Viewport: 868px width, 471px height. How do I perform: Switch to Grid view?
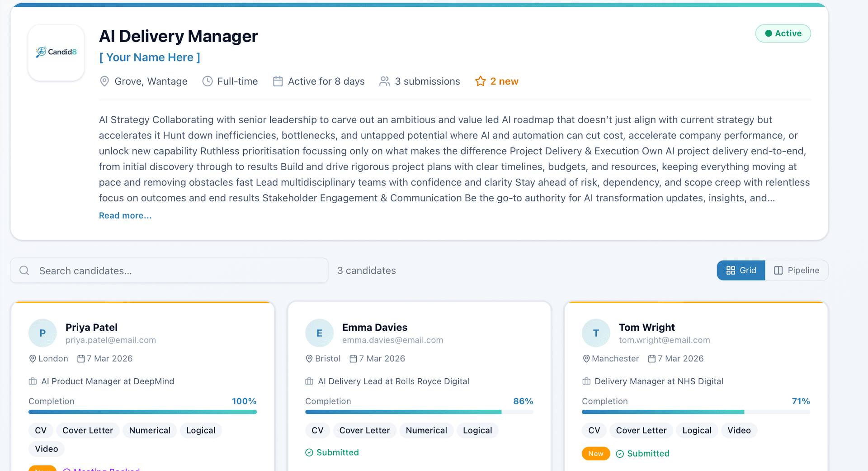741,270
